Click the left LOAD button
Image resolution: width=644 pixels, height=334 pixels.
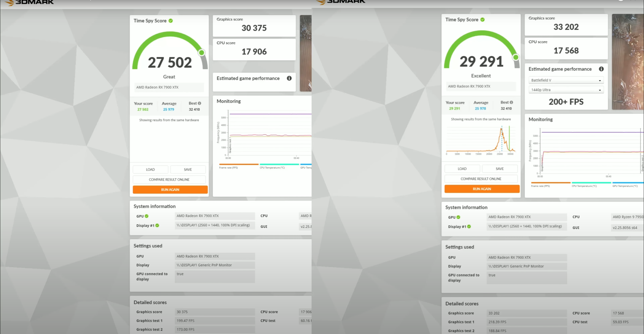(150, 170)
